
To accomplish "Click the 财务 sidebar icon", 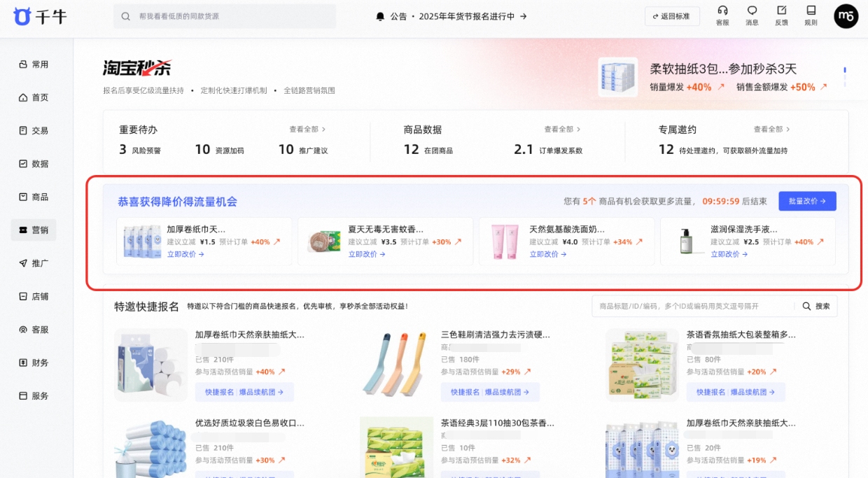I will 23,363.
